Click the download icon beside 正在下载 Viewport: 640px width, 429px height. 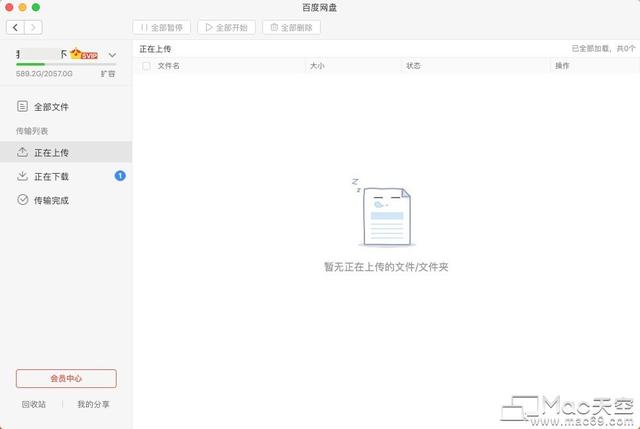pos(22,176)
